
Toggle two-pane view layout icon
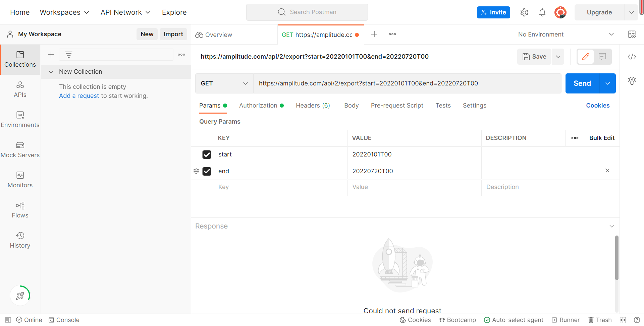623,320
